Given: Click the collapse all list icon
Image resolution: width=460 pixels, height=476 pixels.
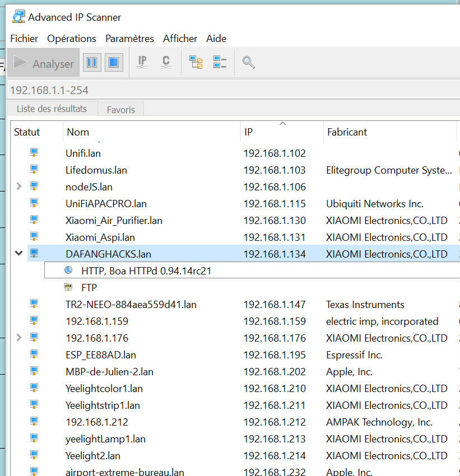Looking at the screenshot, I should click(x=220, y=62).
